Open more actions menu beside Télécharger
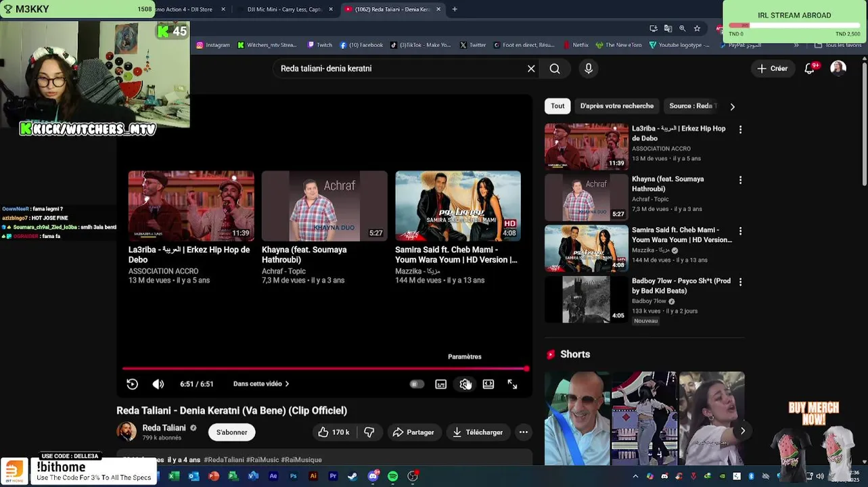Screen dimensions: 868x487 point(523,432)
